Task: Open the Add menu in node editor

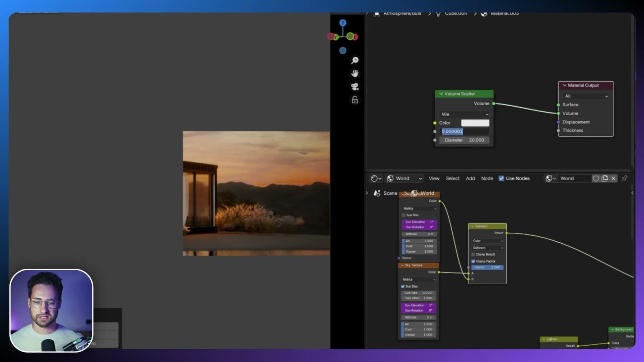Action: click(470, 179)
